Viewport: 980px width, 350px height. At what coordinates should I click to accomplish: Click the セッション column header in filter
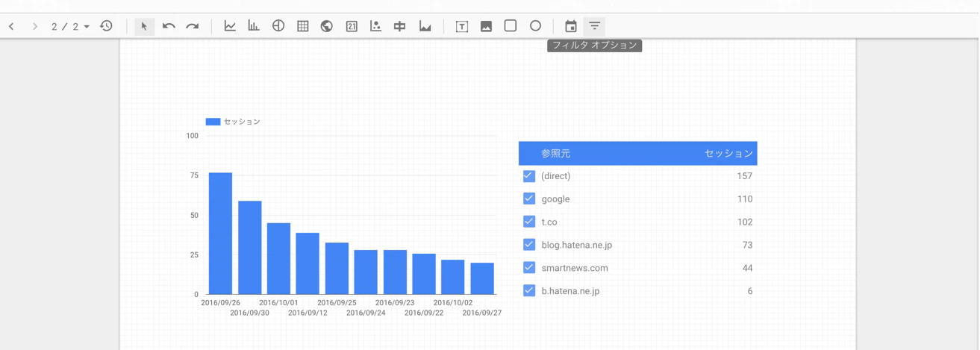(x=728, y=154)
